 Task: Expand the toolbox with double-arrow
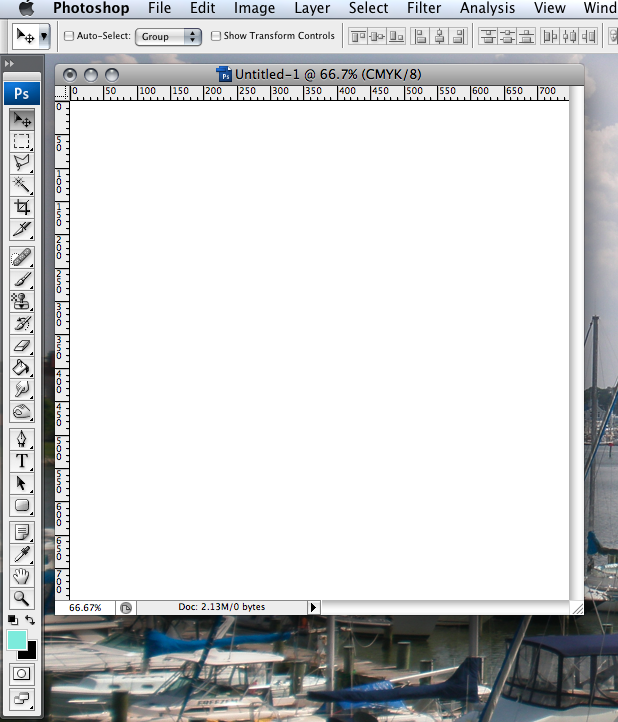point(9,64)
